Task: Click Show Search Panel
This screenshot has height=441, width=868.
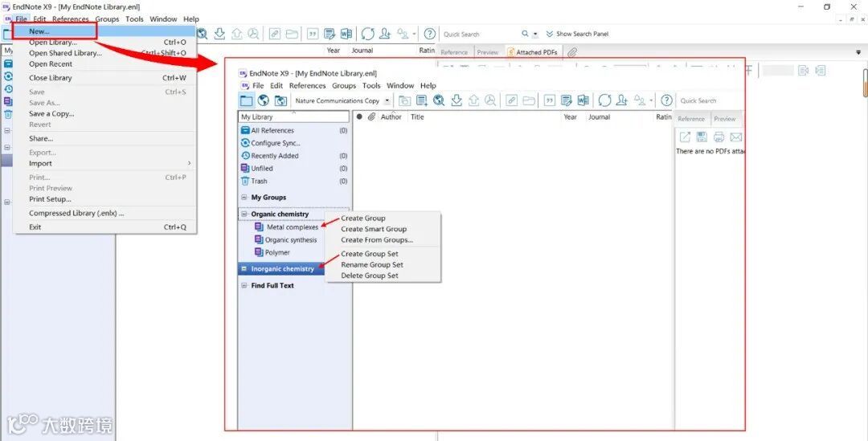Action: click(x=577, y=34)
